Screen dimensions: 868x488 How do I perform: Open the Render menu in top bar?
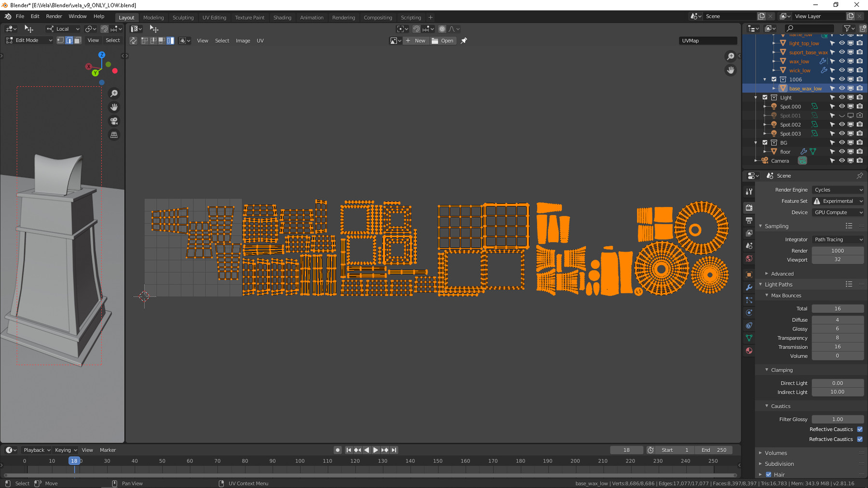54,16
